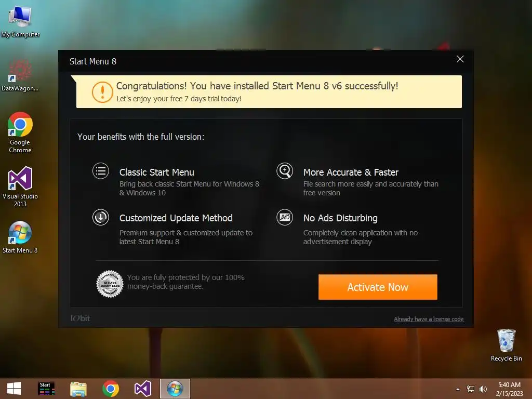Click the Customized Update Method download icon
The height and width of the screenshot is (399, 532).
pyautogui.click(x=101, y=217)
